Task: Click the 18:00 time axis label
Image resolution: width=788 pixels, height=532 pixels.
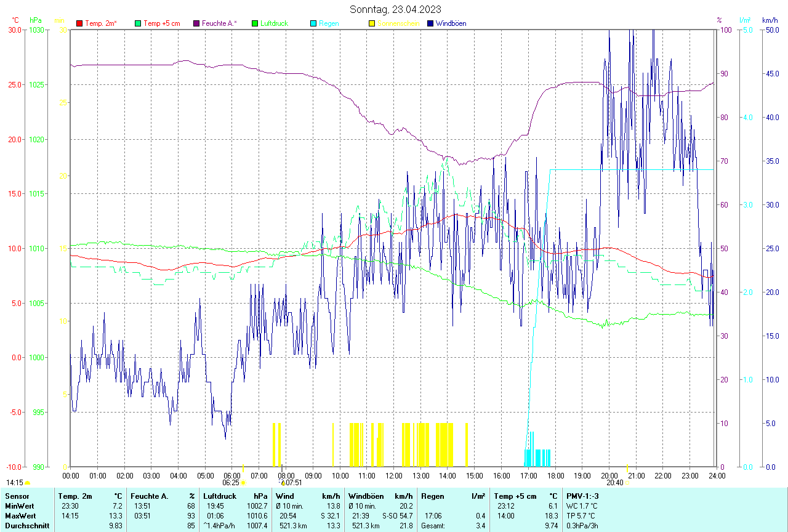Action: click(x=555, y=475)
